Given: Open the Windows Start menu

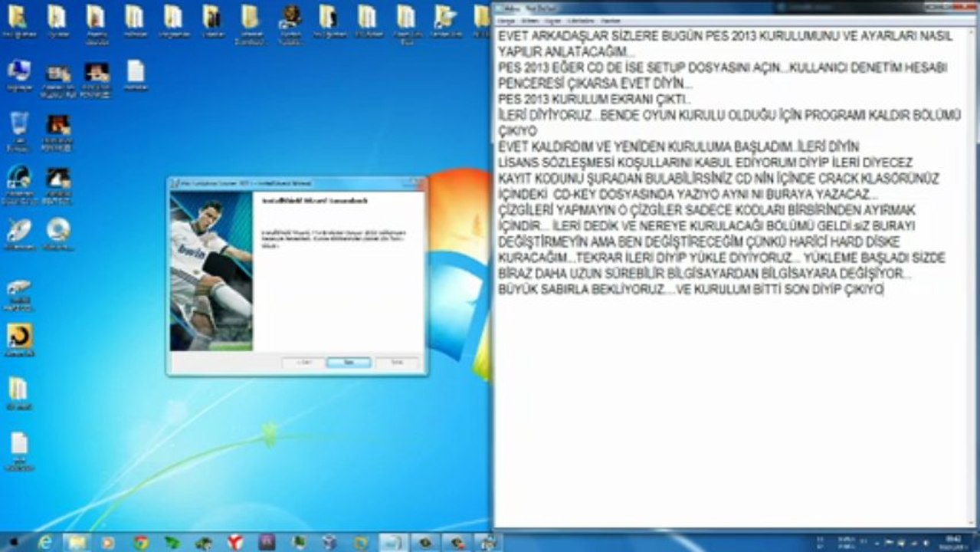Looking at the screenshot, I should pyautogui.click(x=12, y=542).
